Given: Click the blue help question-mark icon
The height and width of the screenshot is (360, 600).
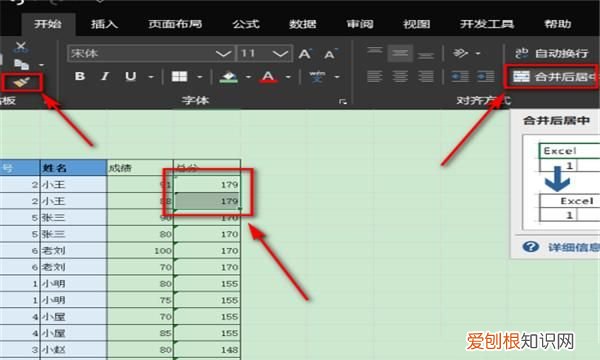Looking at the screenshot, I should pyautogui.click(x=531, y=247).
